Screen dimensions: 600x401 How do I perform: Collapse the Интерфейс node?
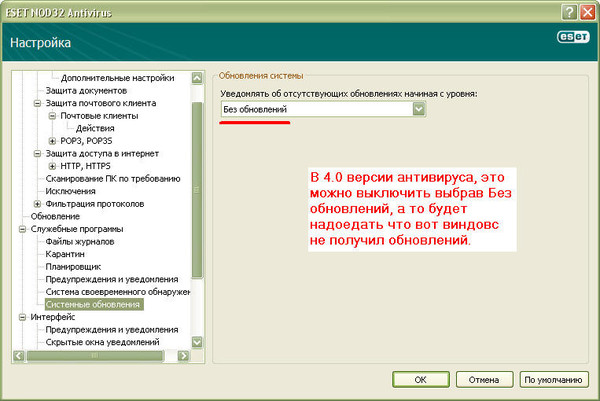click(x=22, y=317)
